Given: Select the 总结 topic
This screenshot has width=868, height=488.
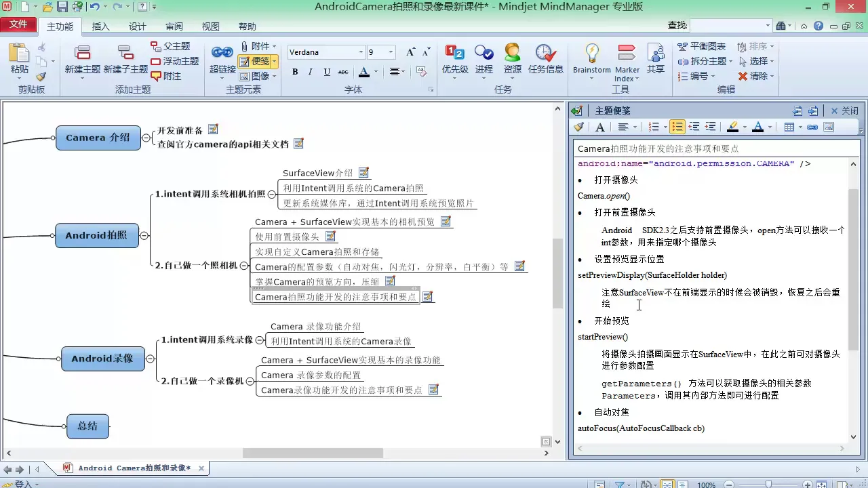Looking at the screenshot, I should 87,426.
